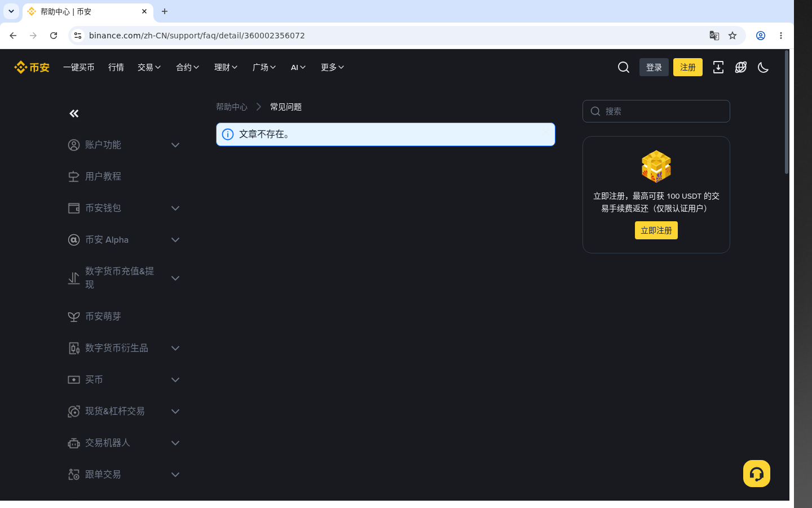Click the 交易机器人 robot icon

tap(74, 443)
